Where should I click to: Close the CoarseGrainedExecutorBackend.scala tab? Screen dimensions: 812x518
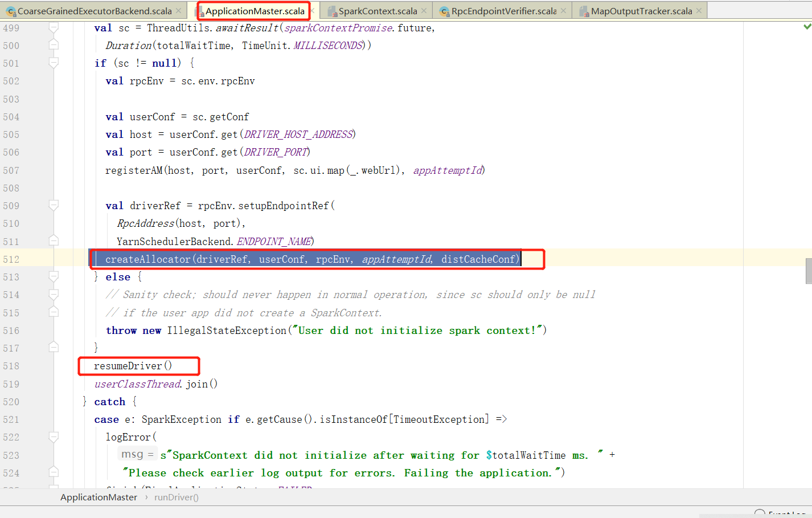point(179,11)
